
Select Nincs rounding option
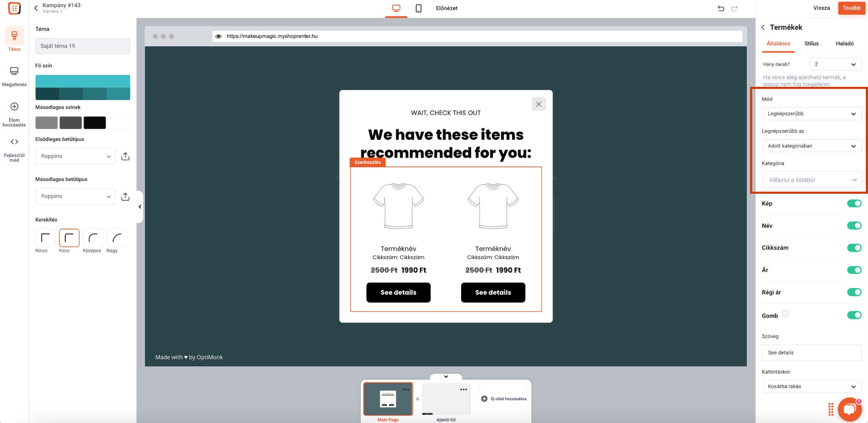pyautogui.click(x=45, y=238)
